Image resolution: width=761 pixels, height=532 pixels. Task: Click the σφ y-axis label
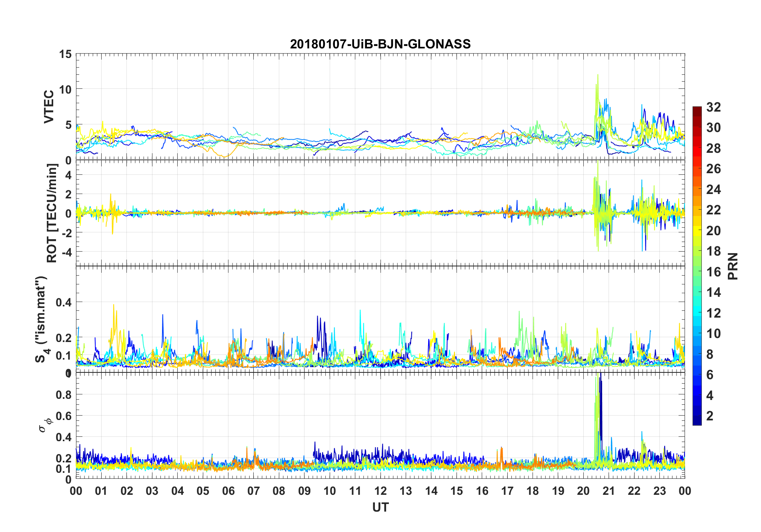click(x=45, y=425)
